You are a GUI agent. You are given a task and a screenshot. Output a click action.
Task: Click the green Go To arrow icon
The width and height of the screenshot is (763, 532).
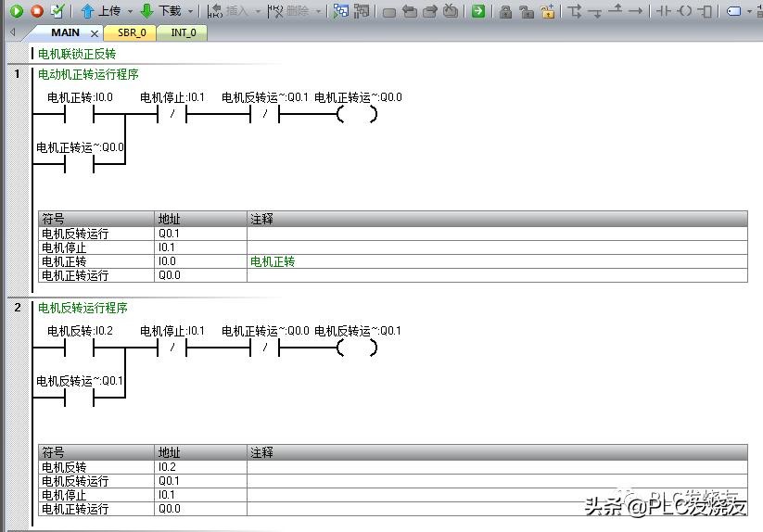click(x=477, y=11)
